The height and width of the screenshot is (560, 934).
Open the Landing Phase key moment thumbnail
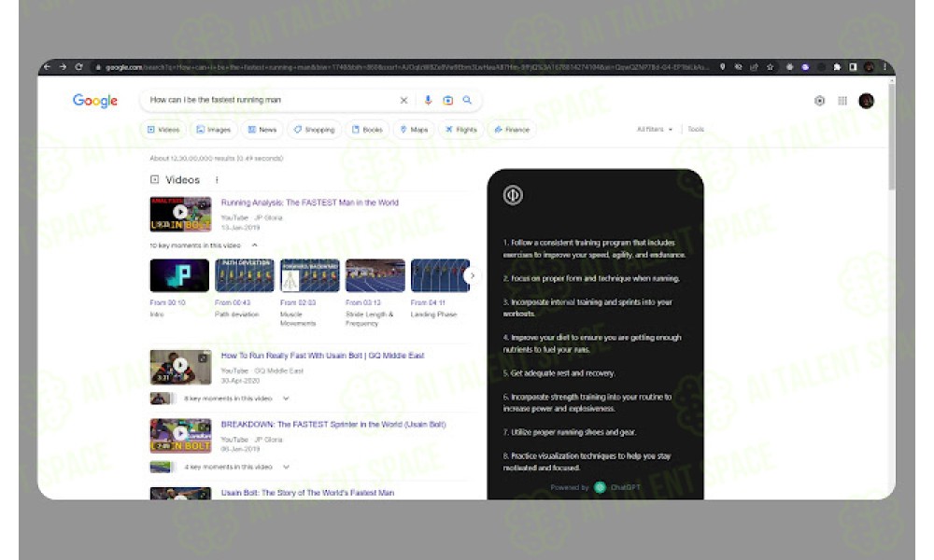(x=440, y=275)
